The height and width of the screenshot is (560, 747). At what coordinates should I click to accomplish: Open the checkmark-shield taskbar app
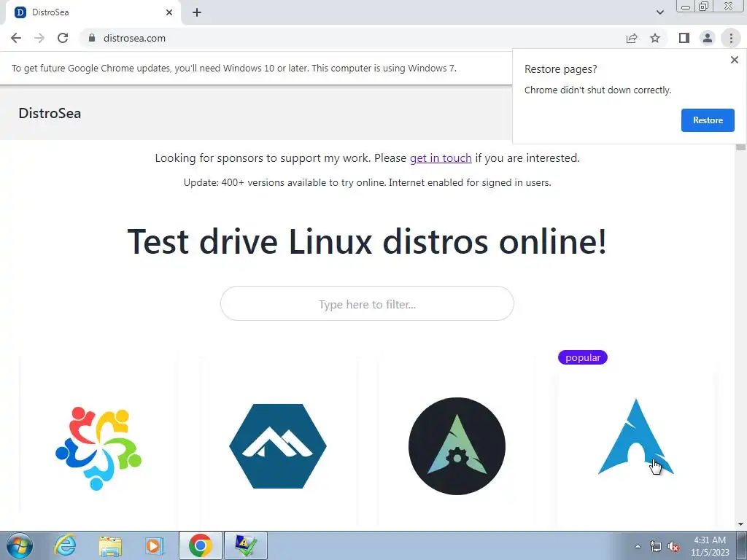point(245,545)
